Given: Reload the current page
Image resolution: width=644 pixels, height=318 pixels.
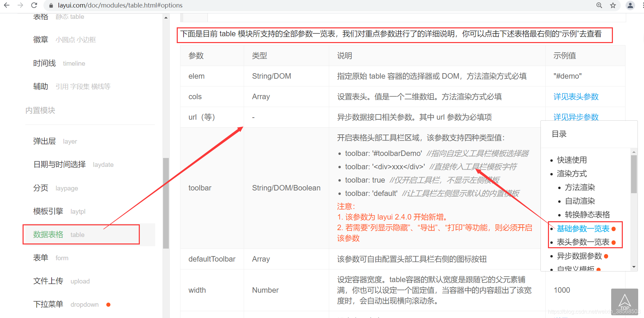Looking at the screenshot, I should tap(34, 5).
